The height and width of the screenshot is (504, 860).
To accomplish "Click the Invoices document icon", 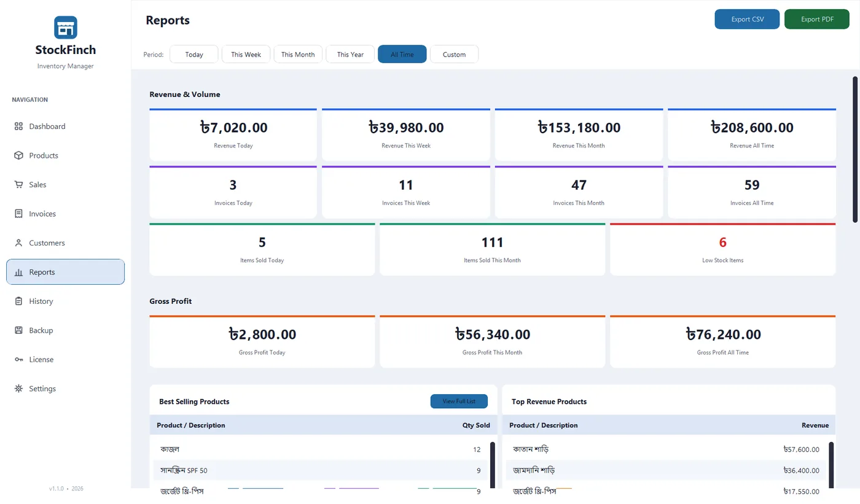I will click(x=18, y=214).
